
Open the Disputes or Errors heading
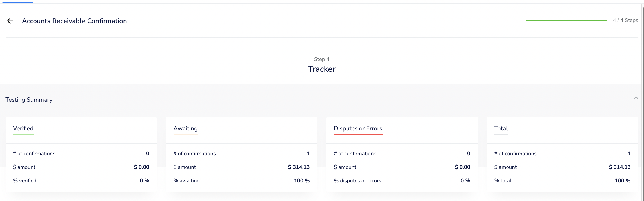click(x=358, y=128)
